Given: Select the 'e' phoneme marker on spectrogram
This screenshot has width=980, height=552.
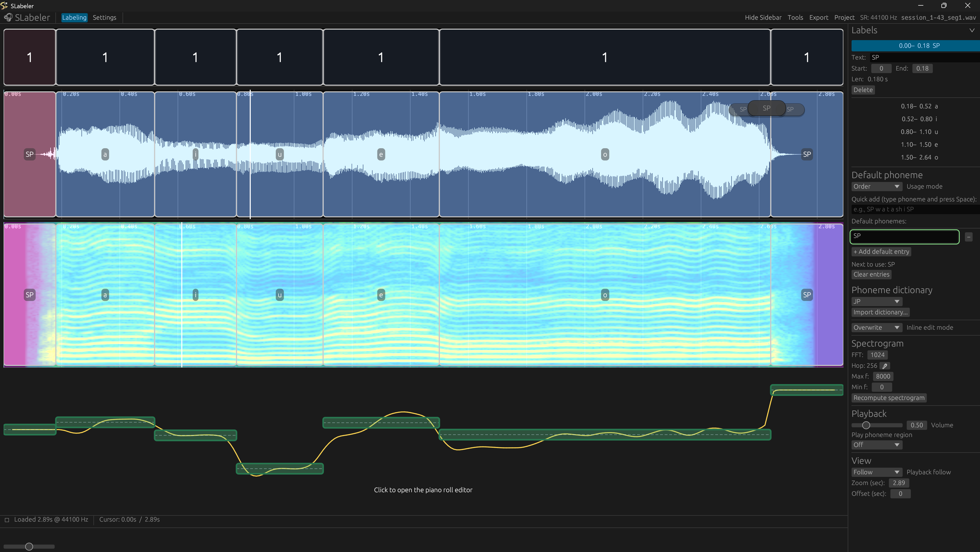Looking at the screenshot, I should pyautogui.click(x=381, y=295).
